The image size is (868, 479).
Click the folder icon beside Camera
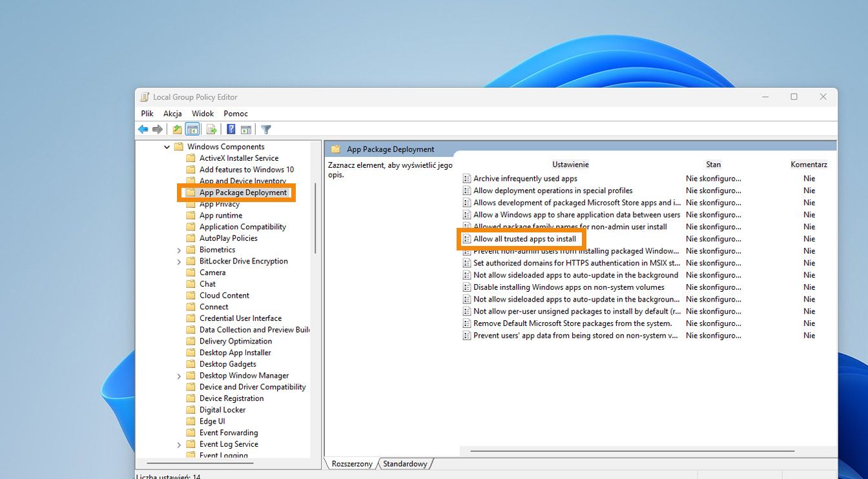tap(191, 272)
